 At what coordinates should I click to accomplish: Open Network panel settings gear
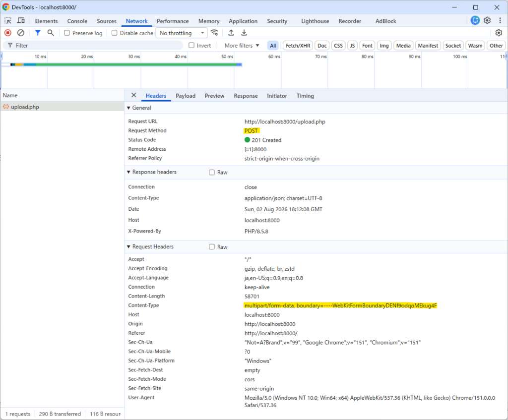point(499,33)
